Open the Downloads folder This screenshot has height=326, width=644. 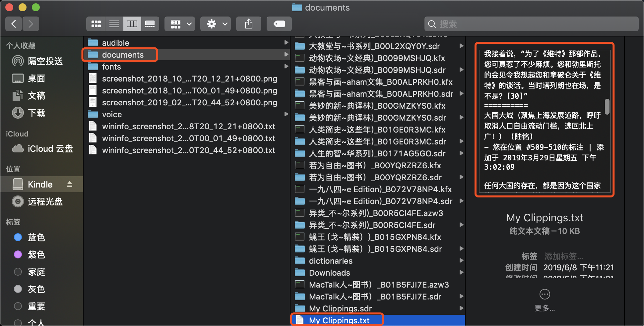(x=378, y=273)
